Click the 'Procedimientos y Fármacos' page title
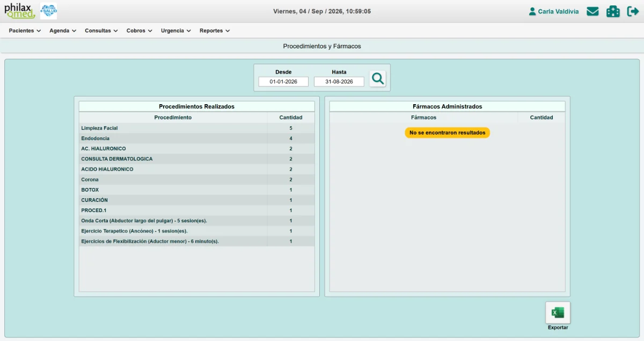The width and height of the screenshot is (644, 341). tap(322, 46)
